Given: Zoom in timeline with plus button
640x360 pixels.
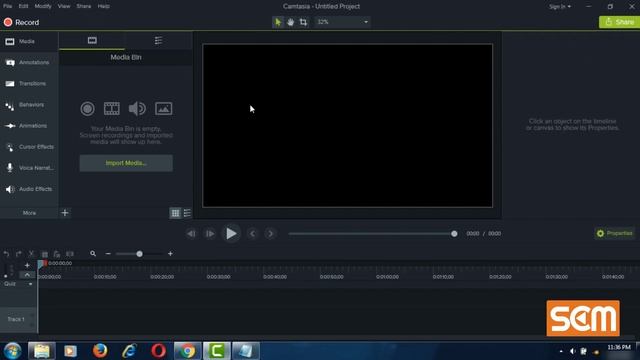Looking at the screenshot, I should (170, 254).
